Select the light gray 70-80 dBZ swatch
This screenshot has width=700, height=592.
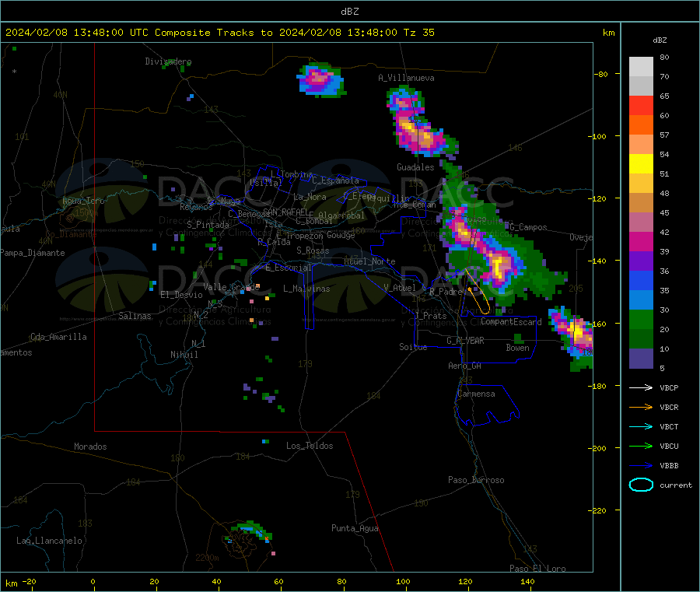point(641,67)
